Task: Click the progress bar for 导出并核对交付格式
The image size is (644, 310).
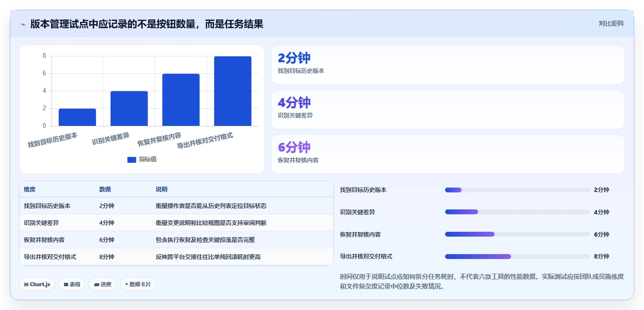Action: point(517,257)
